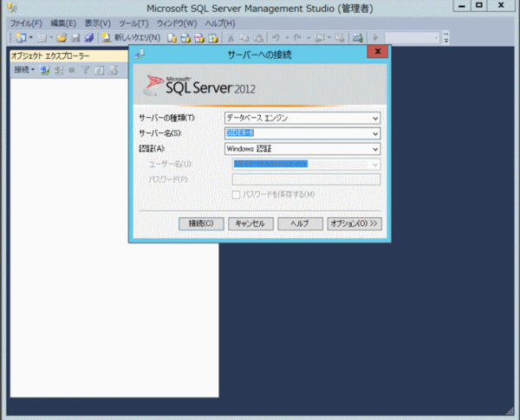Click the Analysis Services DMX Query icon
520x420 pixels.
pyautogui.click(x=199, y=38)
